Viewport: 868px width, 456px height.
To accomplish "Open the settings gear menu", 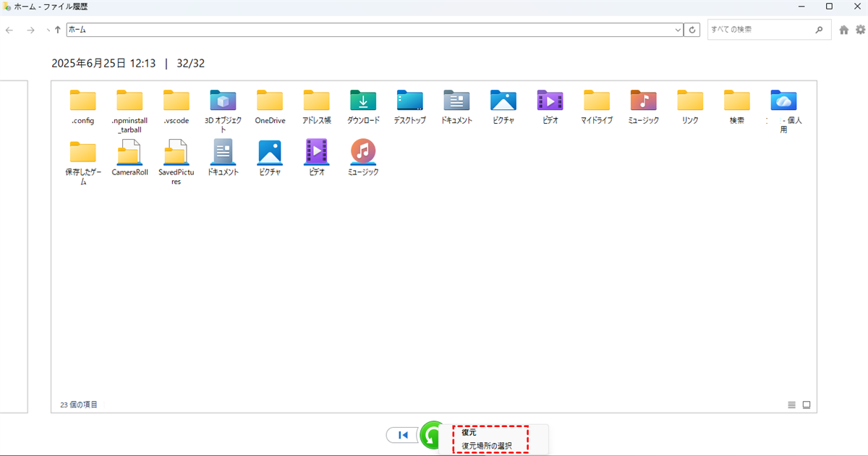I will [860, 30].
